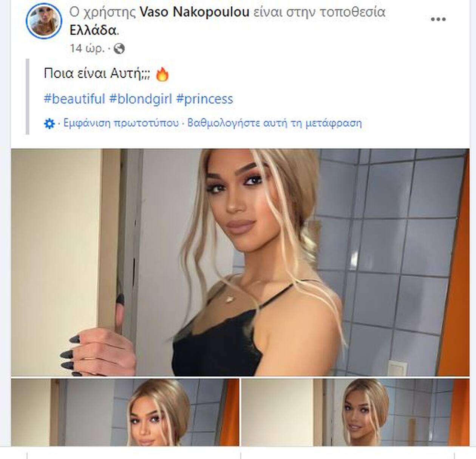The height and width of the screenshot is (459, 476).
Task: Open the #blondgirl hashtag
Action: tap(141, 99)
